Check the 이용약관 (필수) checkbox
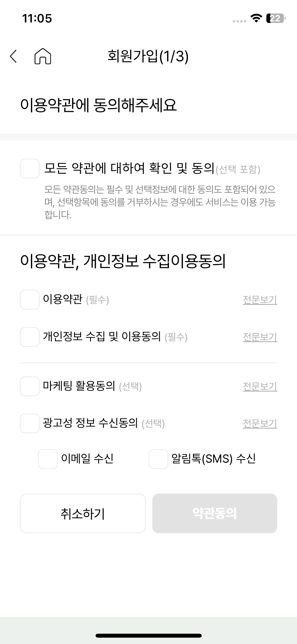 tap(30, 300)
